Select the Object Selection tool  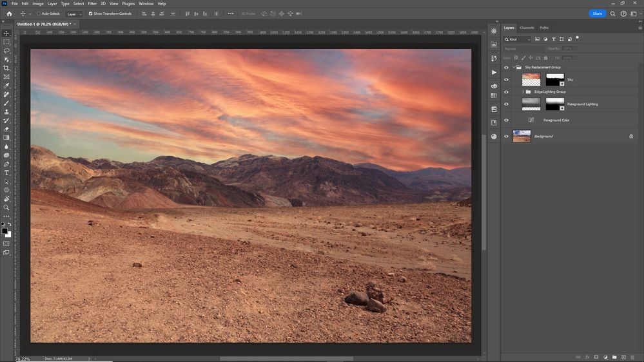6,59
